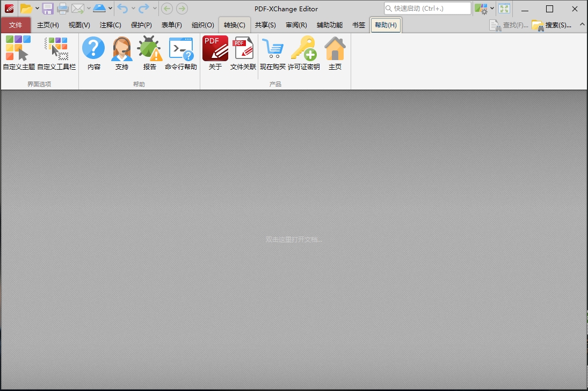
Task: Expand the scanner dropdown arrow
Action: pos(110,8)
